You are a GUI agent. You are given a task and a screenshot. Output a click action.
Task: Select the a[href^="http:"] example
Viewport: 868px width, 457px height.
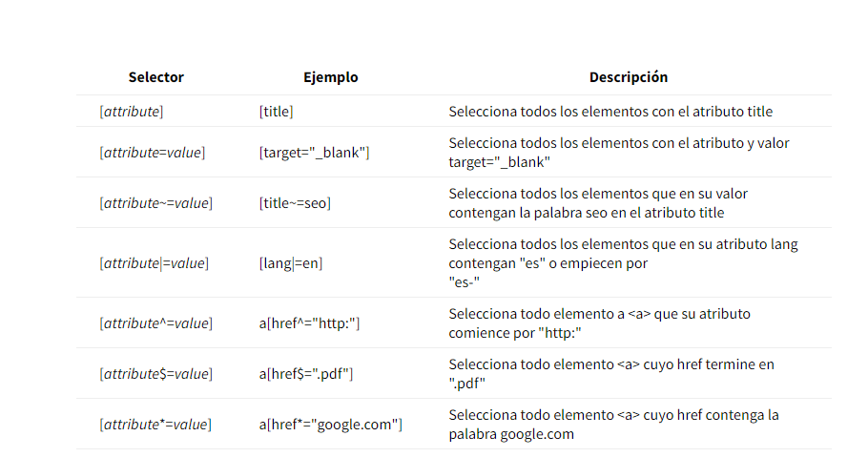309,322
